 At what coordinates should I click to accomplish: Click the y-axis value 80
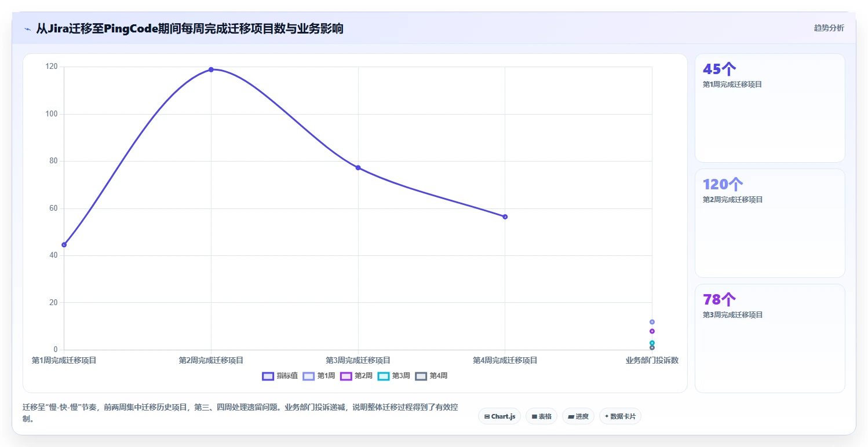coord(53,161)
